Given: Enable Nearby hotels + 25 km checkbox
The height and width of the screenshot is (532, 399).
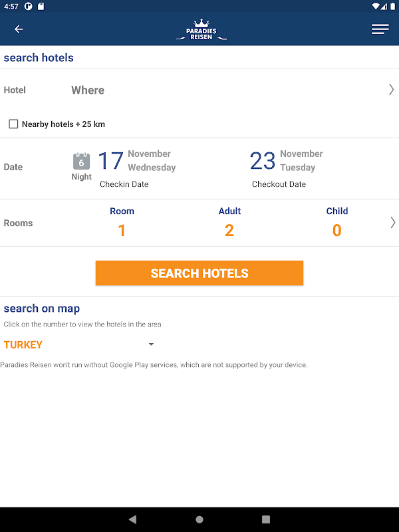Looking at the screenshot, I should [x=13, y=124].
